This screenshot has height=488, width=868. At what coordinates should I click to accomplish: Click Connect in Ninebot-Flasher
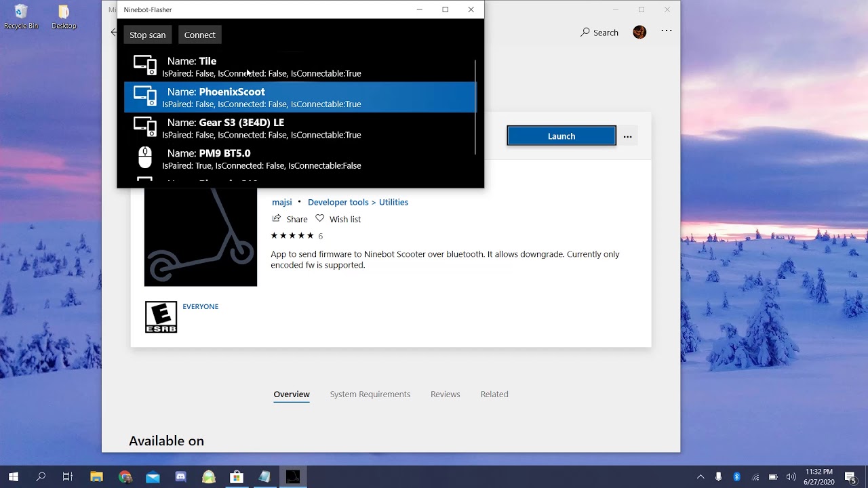pyautogui.click(x=199, y=35)
